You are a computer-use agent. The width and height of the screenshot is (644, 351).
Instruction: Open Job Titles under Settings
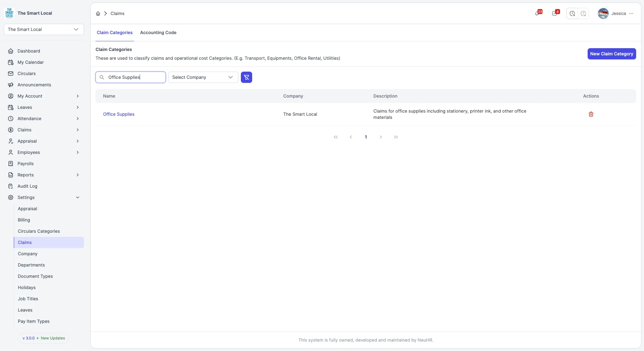tap(28, 299)
